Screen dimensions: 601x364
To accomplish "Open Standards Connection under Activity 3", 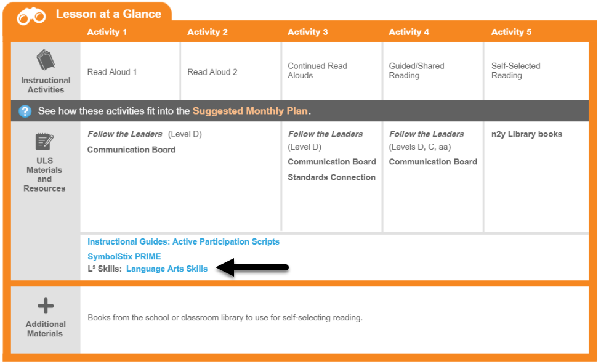I will 331,177.
